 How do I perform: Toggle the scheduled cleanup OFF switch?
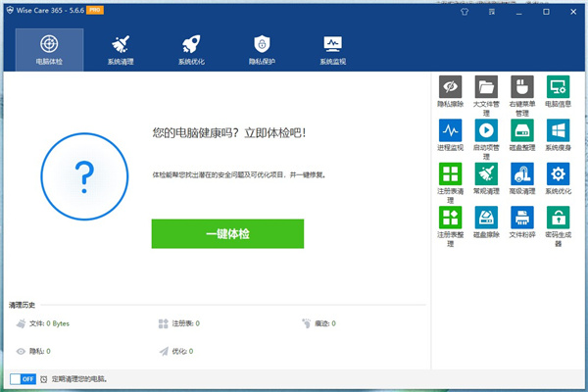(x=23, y=378)
